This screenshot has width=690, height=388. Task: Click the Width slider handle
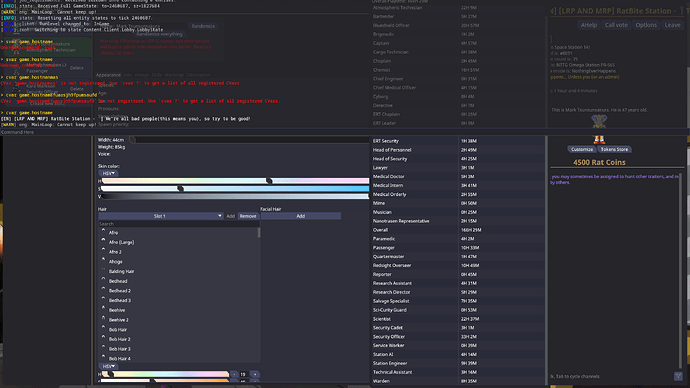[x=132, y=140]
